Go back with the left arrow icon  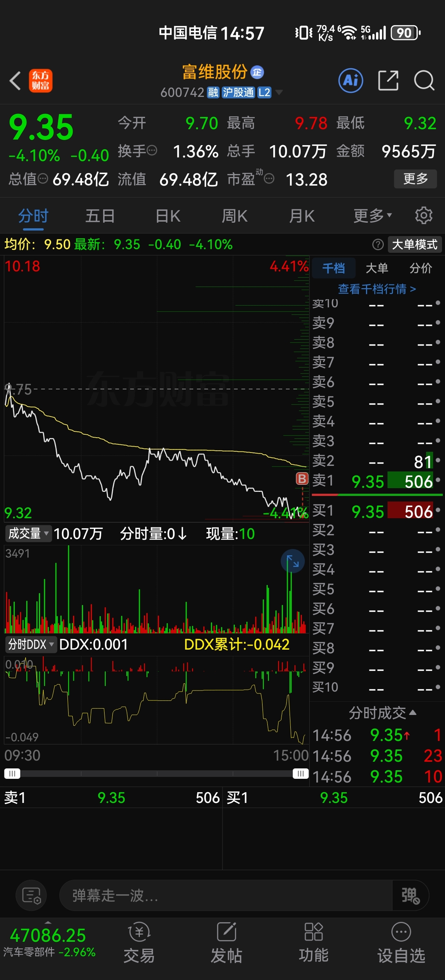coord(15,81)
